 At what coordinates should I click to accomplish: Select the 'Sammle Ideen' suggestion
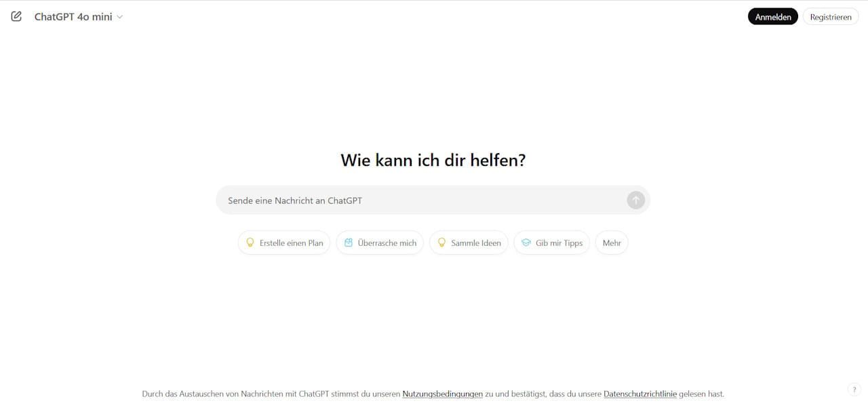pyautogui.click(x=469, y=242)
